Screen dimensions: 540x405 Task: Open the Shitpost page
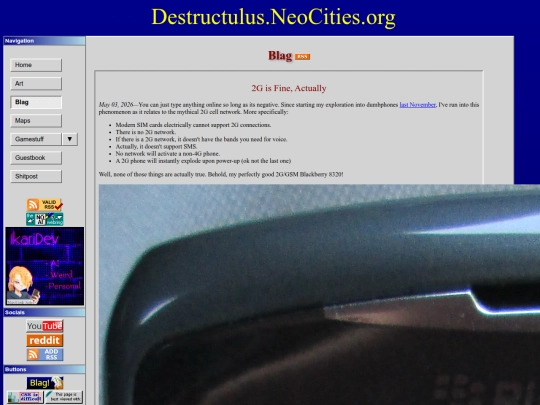coord(36,176)
